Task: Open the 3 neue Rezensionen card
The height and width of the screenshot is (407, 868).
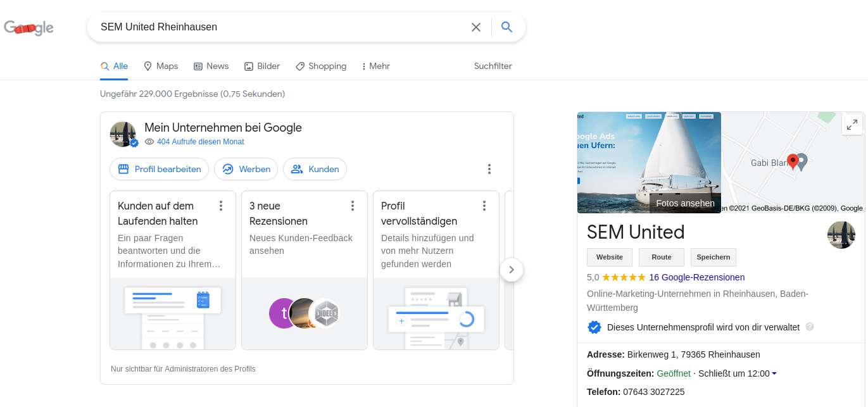Action: (305, 270)
